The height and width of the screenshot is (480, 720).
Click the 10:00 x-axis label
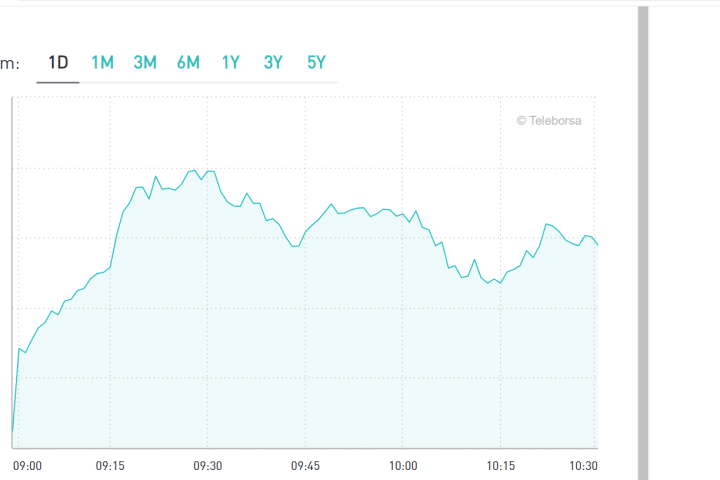pos(403,466)
